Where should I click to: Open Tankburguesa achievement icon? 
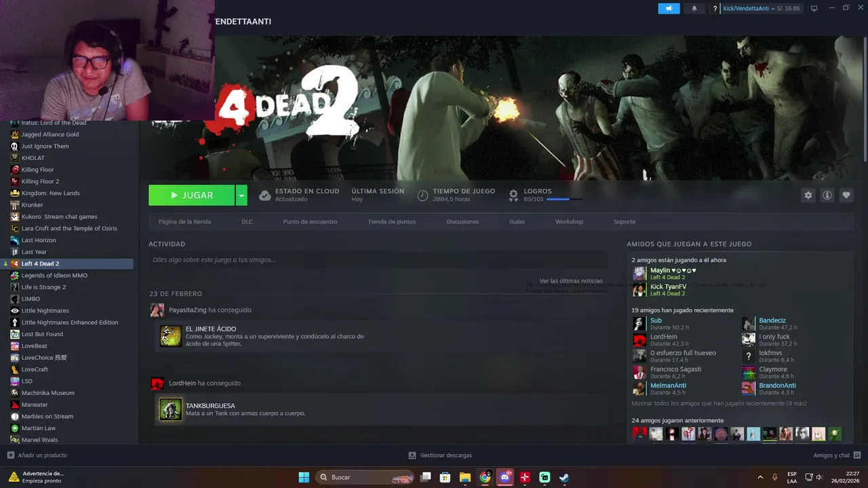170,409
